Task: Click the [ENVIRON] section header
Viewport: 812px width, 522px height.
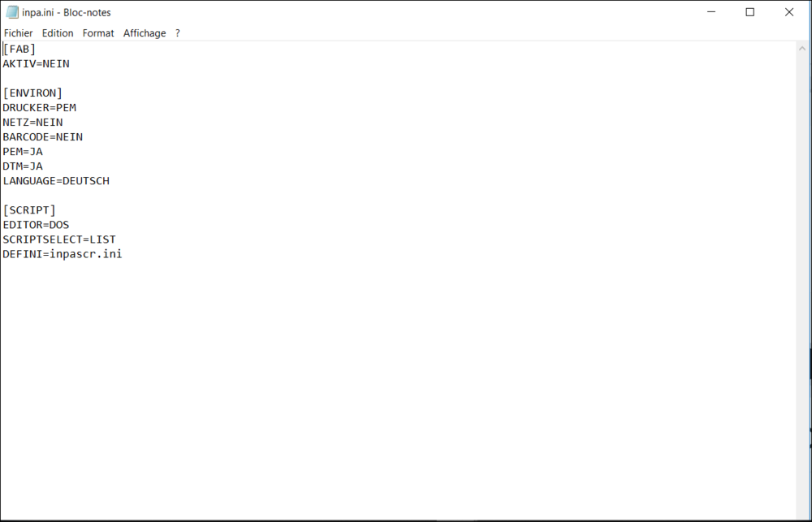Action: tap(32, 93)
